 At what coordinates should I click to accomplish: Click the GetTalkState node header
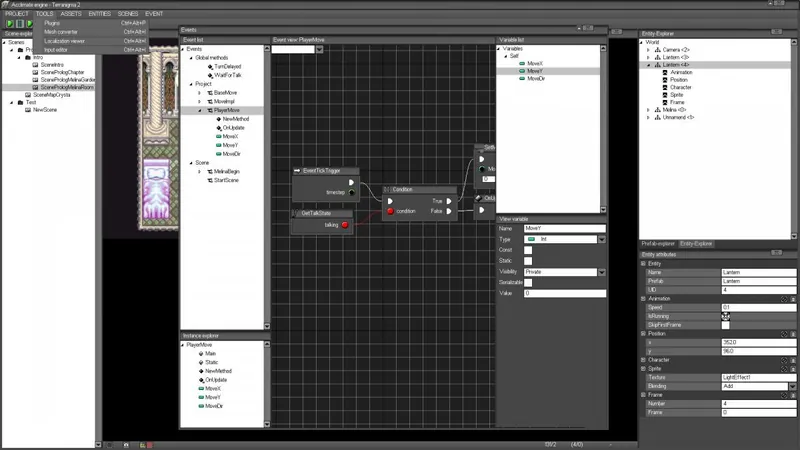[x=322, y=213]
